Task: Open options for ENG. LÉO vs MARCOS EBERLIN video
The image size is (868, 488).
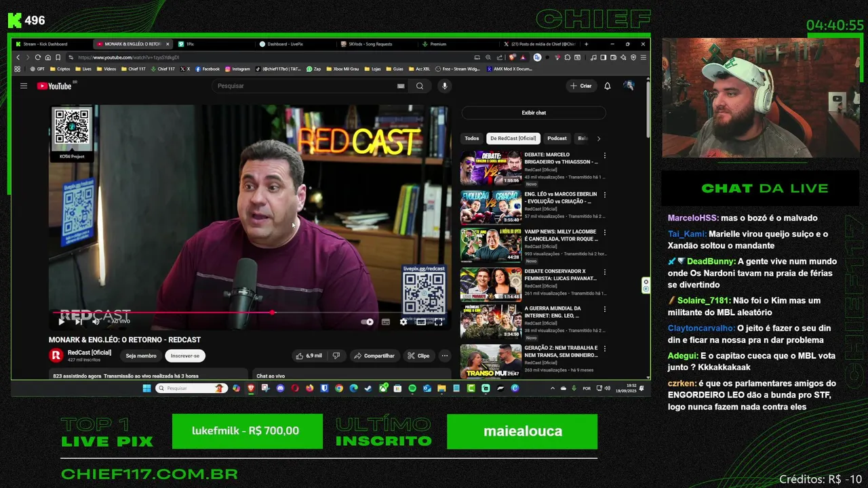Action: tap(604, 195)
